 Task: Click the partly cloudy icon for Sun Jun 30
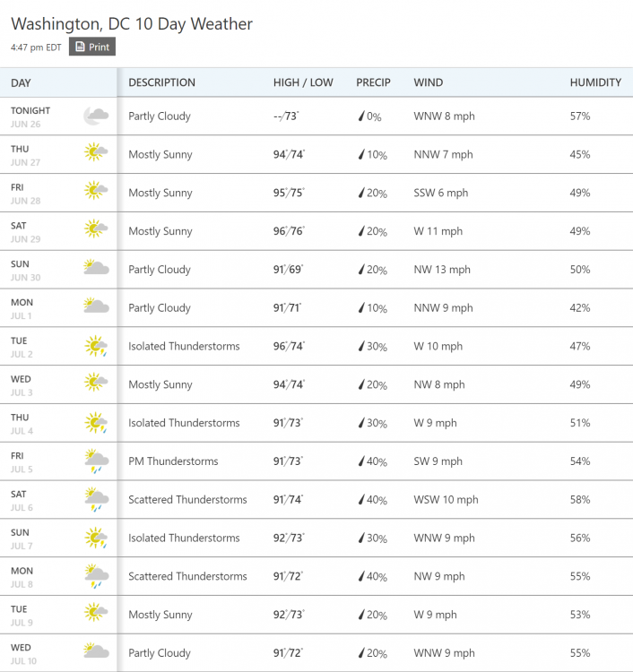tap(96, 268)
